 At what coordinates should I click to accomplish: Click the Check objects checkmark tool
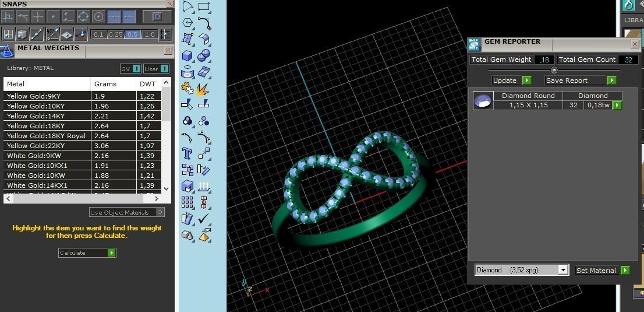pos(204,219)
